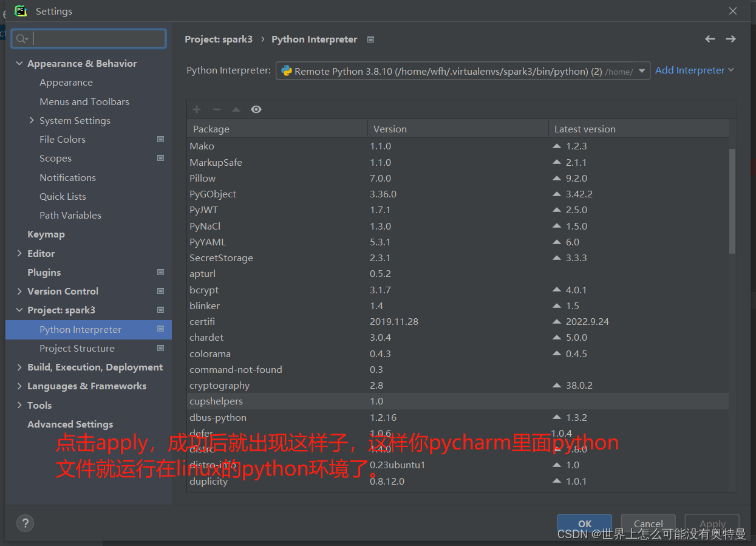Click project icon next to Version Control
Viewport: 756px width, 546px height.
click(160, 291)
